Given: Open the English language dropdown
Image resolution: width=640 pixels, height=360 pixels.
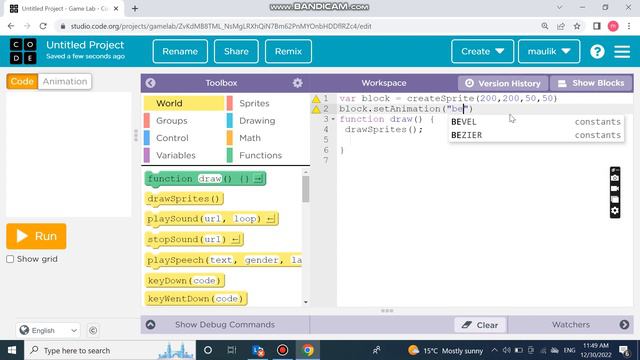Looking at the screenshot, I should (x=48, y=330).
